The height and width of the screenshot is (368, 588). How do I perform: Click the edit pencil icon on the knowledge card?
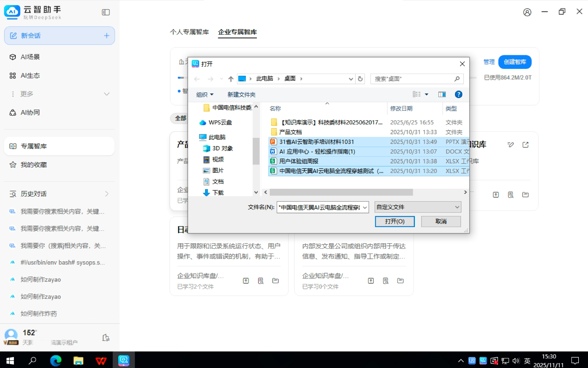[x=510, y=145]
